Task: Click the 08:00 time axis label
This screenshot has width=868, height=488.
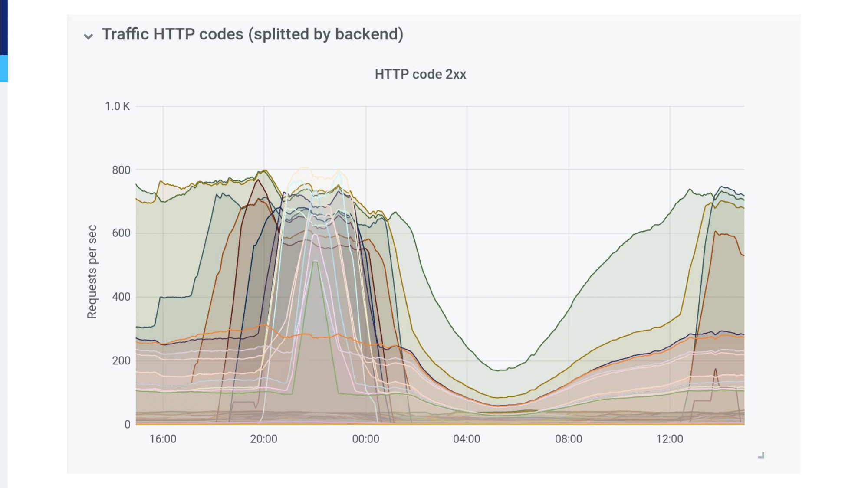Action: pyautogui.click(x=569, y=439)
